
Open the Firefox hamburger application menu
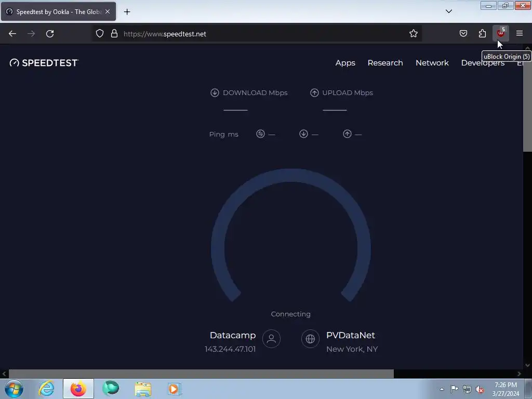[520, 33]
